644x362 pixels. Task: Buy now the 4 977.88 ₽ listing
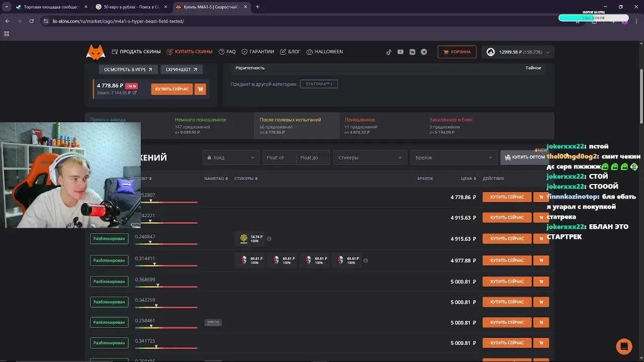(x=507, y=260)
